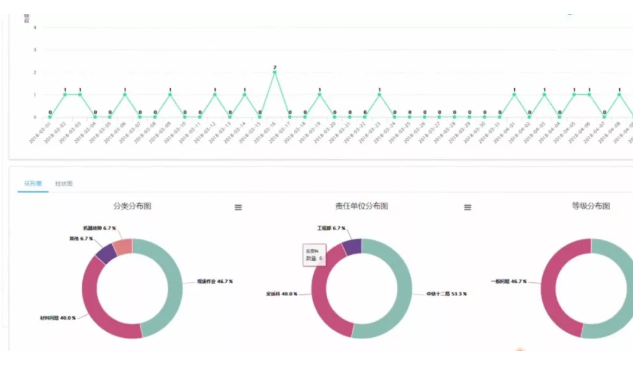Switch to the 柱状图 tab
639x383 pixels.
[x=64, y=184]
